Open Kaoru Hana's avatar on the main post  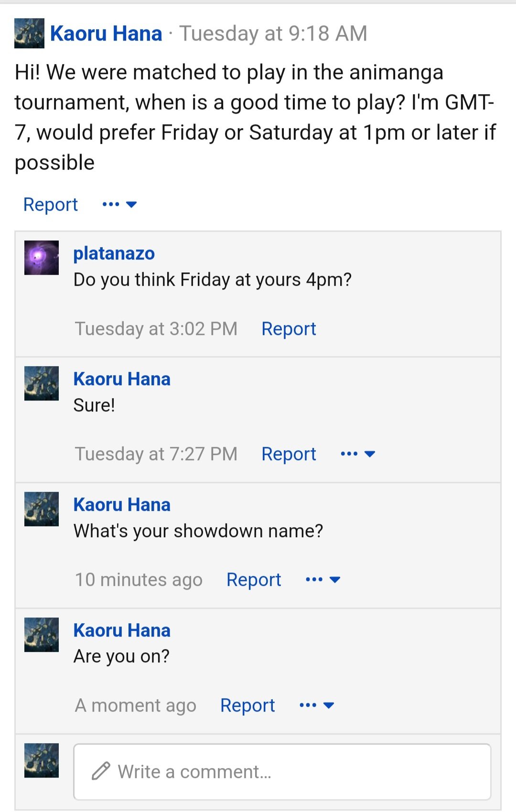tap(29, 33)
